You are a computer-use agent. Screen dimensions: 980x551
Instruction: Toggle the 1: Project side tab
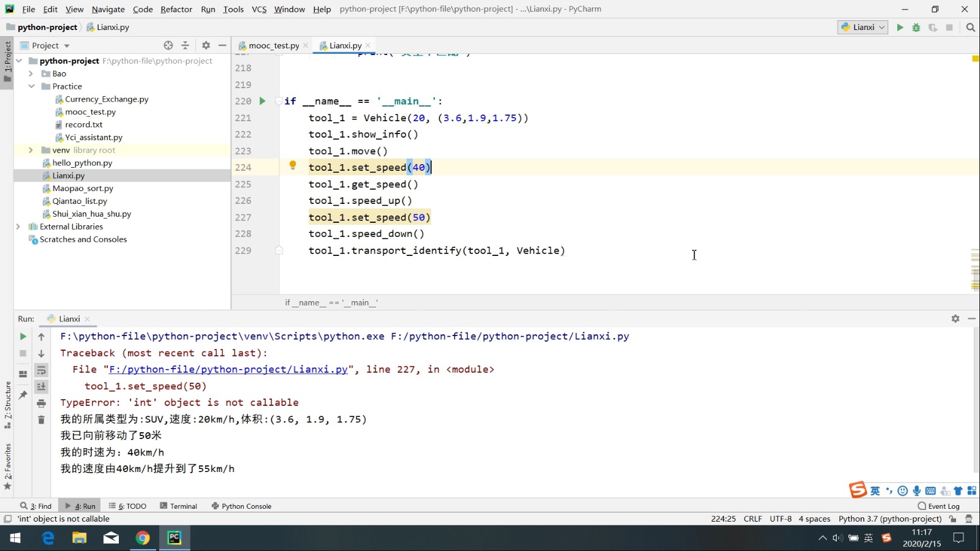(7, 63)
